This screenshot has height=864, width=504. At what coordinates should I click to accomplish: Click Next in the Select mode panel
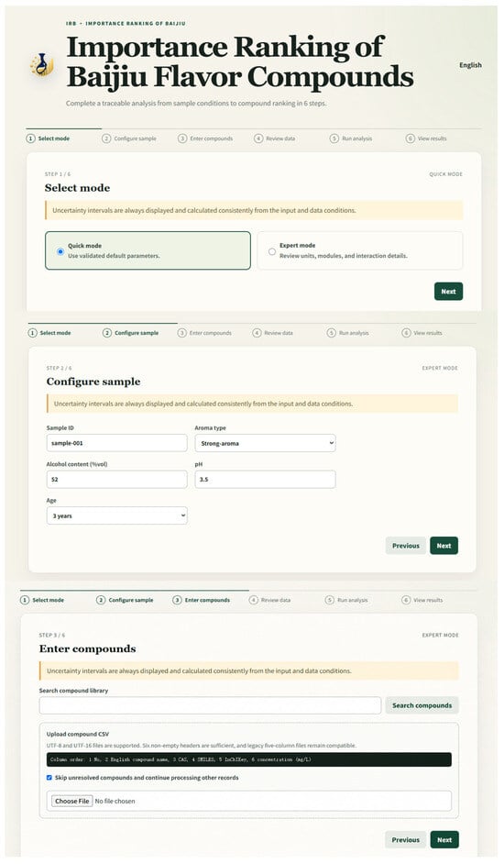(x=448, y=292)
